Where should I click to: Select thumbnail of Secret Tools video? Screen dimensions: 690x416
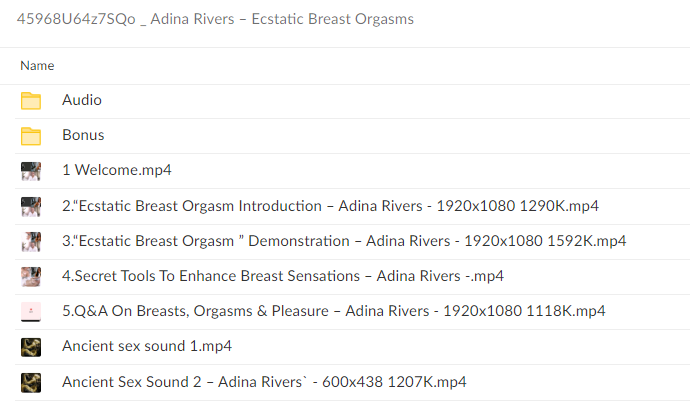pyautogui.click(x=31, y=276)
